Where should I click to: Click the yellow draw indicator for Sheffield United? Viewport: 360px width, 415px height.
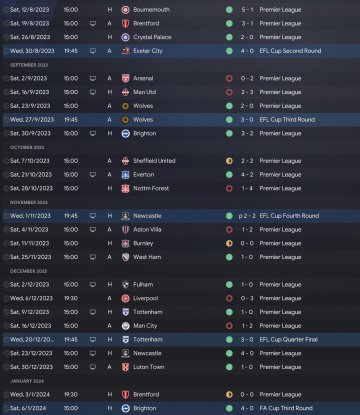[x=229, y=161]
